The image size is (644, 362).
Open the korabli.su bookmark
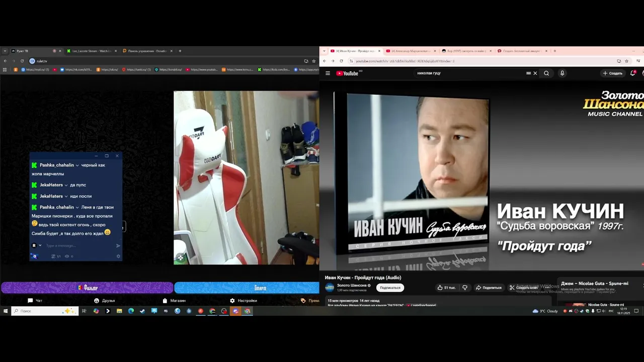point(169,69)
